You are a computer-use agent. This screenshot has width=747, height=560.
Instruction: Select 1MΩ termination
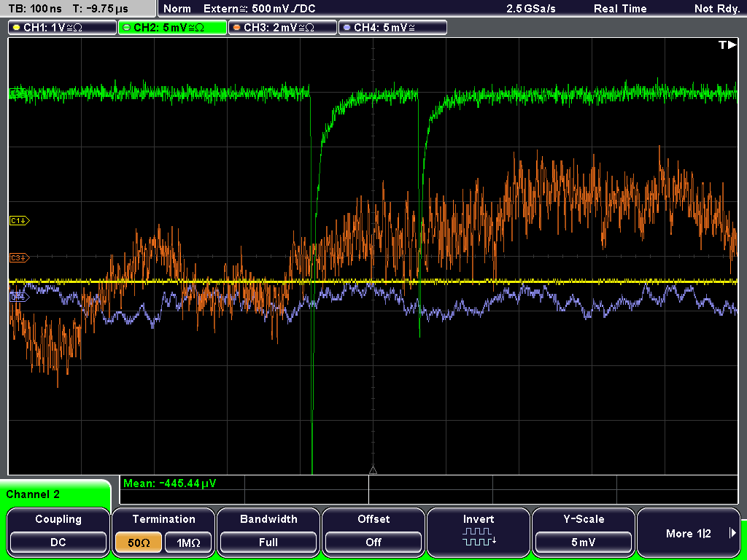tap(188, 542)
